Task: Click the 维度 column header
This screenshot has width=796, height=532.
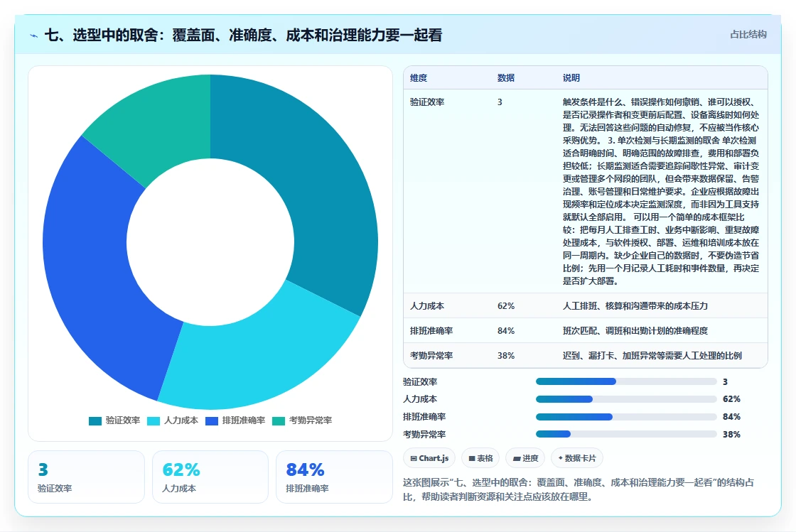Action: (x=419, y=77)
